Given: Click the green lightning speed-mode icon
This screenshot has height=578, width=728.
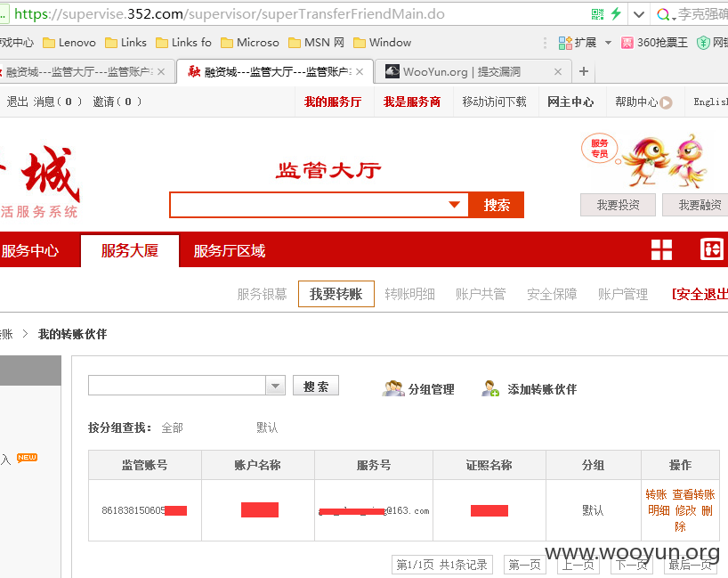Looking at the screenshot, I should point(616,13).
